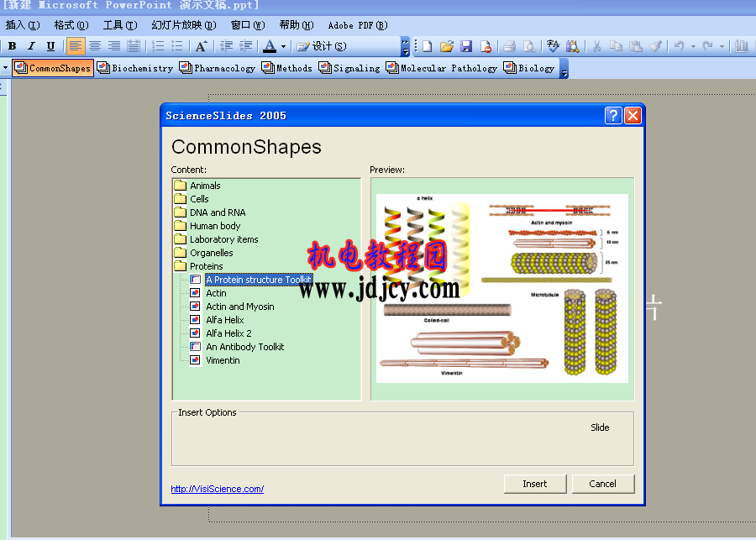
Task: Center align the text
Action: (95, 46)
